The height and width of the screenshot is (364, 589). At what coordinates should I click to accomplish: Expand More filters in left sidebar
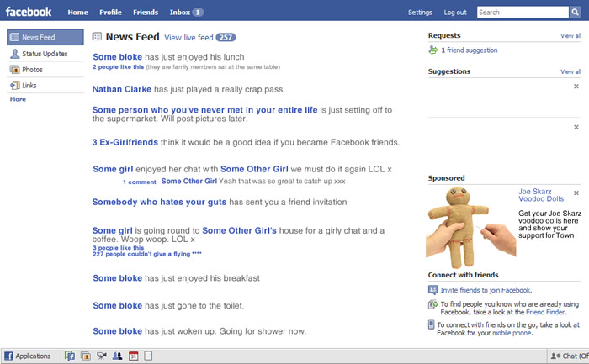(18, 99)
